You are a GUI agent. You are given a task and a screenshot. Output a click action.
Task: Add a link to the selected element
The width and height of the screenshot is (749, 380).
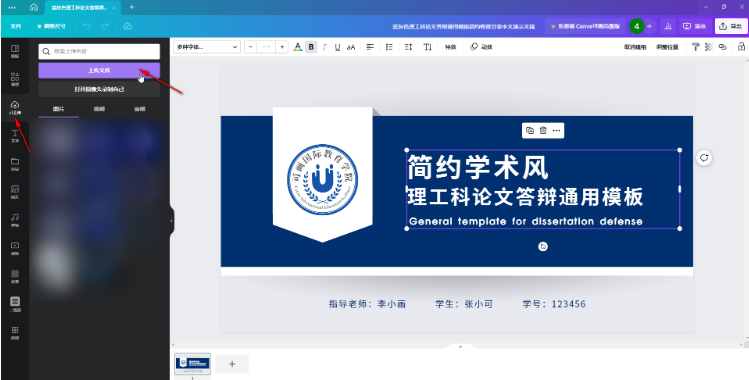(x=723, y=47)
